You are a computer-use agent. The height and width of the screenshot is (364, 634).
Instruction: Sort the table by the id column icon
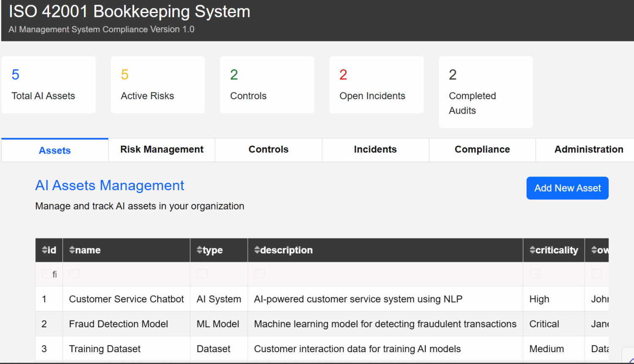click(x=44, y=250)
